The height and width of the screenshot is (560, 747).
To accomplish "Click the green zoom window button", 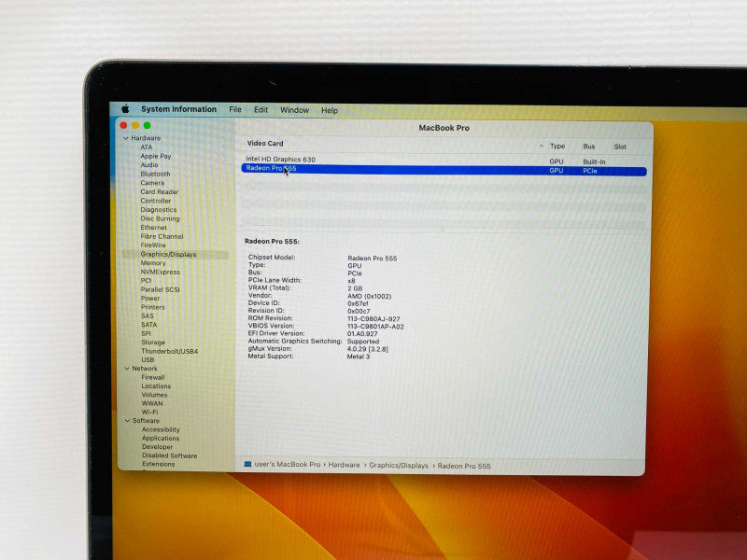I will [x=148, y=125].
